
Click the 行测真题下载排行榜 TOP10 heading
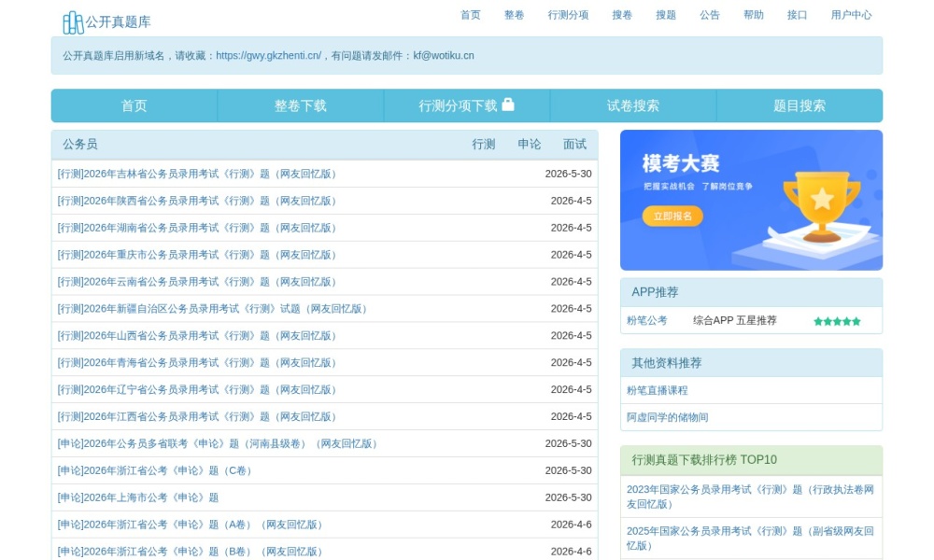(704, 460)
